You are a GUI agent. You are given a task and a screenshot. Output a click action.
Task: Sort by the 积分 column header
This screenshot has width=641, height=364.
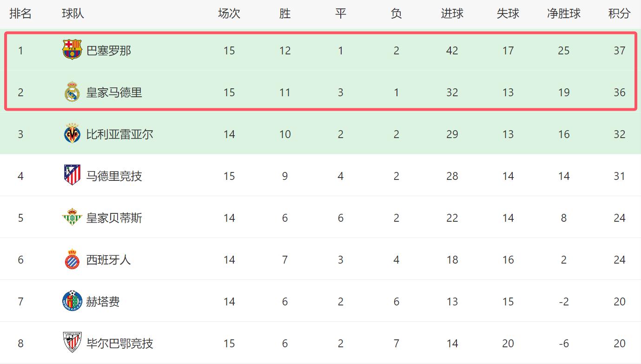coord(619,13)
